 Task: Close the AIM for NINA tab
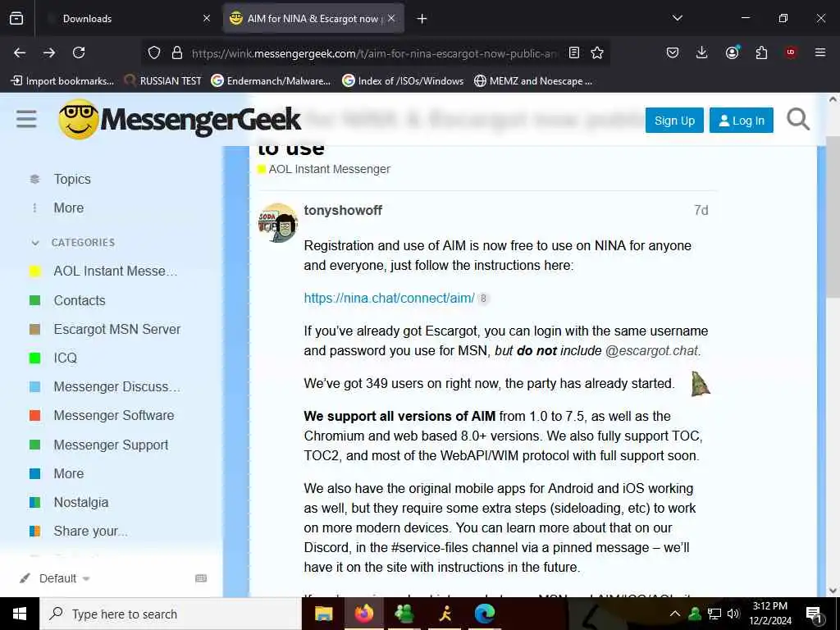[391, 19]
